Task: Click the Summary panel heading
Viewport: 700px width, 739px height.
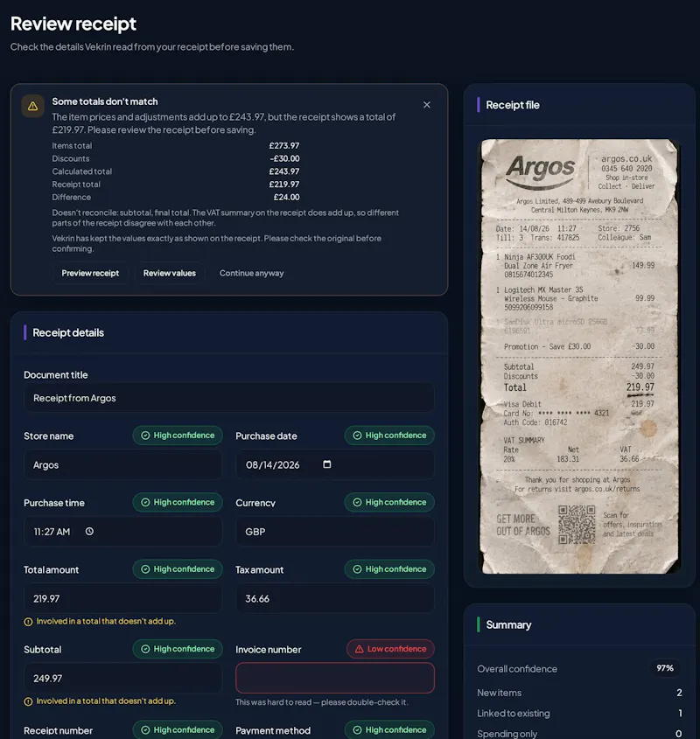Action: (x=508, y=625)
